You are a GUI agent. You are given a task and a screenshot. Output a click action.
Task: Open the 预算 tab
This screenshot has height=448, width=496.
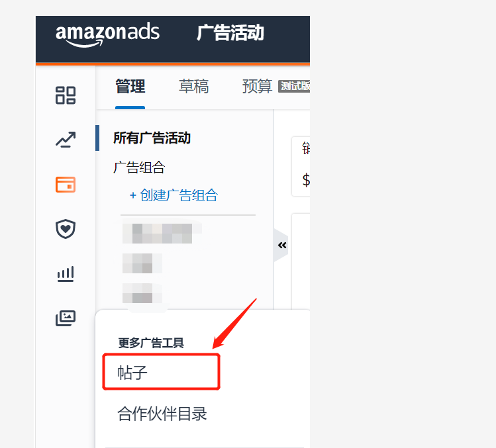click(257, 86)
